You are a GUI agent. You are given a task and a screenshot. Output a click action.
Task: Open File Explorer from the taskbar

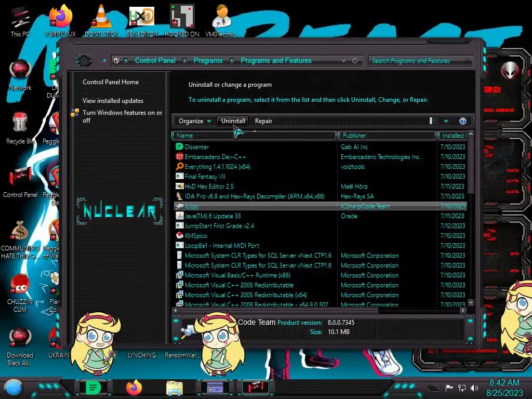[x=175, y=388]
